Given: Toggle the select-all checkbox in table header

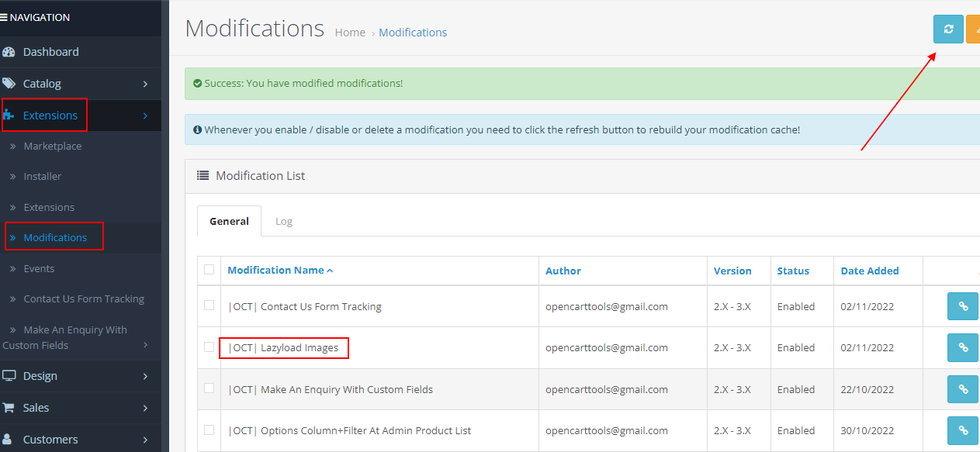Looking at the screenshot, I should pyautogui.click(x=209, y=270).
